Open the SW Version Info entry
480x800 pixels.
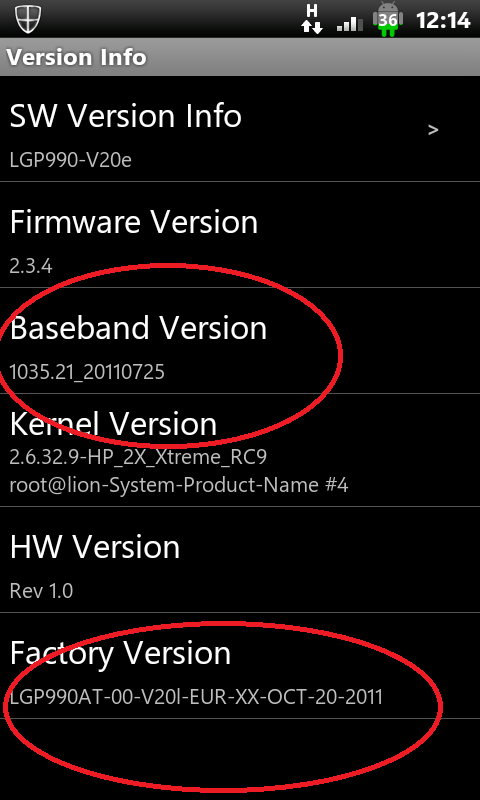tap(240, 129)
